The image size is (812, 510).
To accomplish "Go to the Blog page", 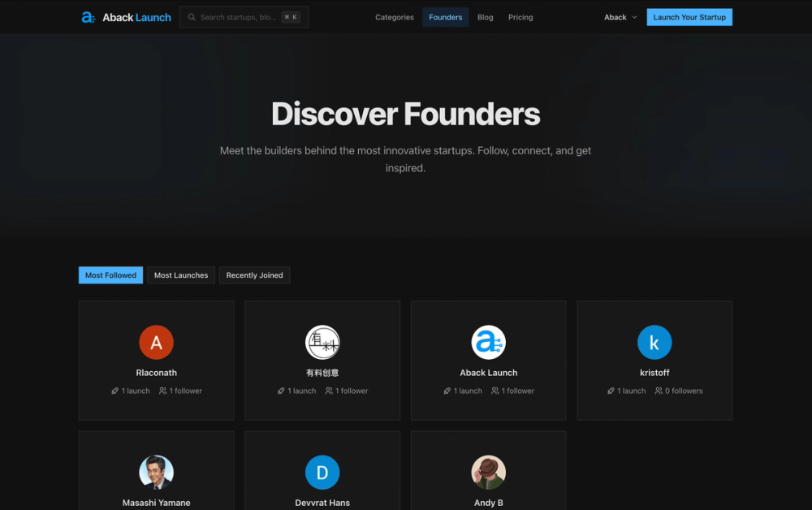I will [x=486, y=17].
